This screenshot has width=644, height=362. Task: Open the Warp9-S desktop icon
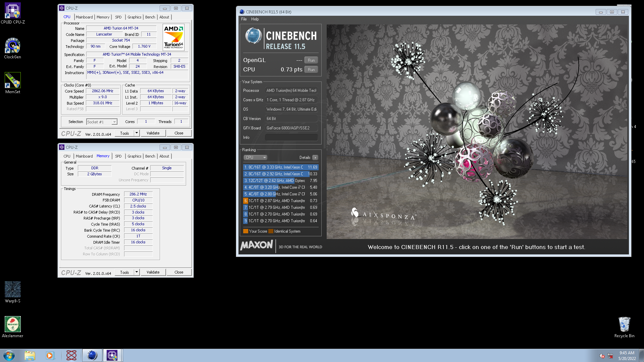(x=13, y=292)
